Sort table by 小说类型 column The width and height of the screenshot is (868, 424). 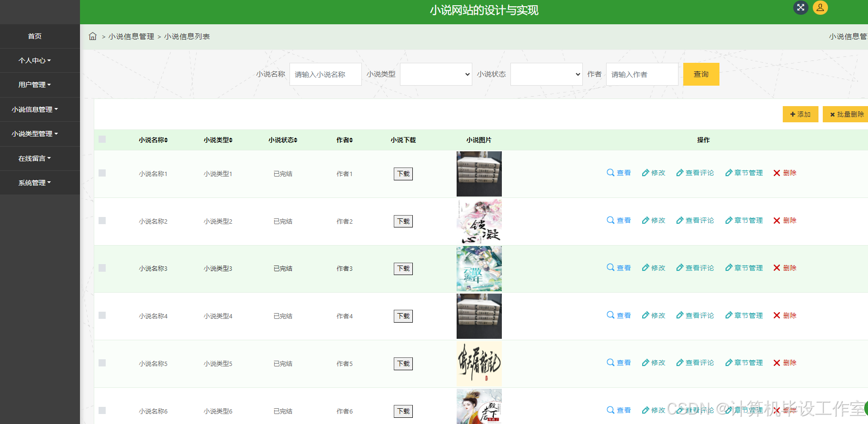pos(218,140)
